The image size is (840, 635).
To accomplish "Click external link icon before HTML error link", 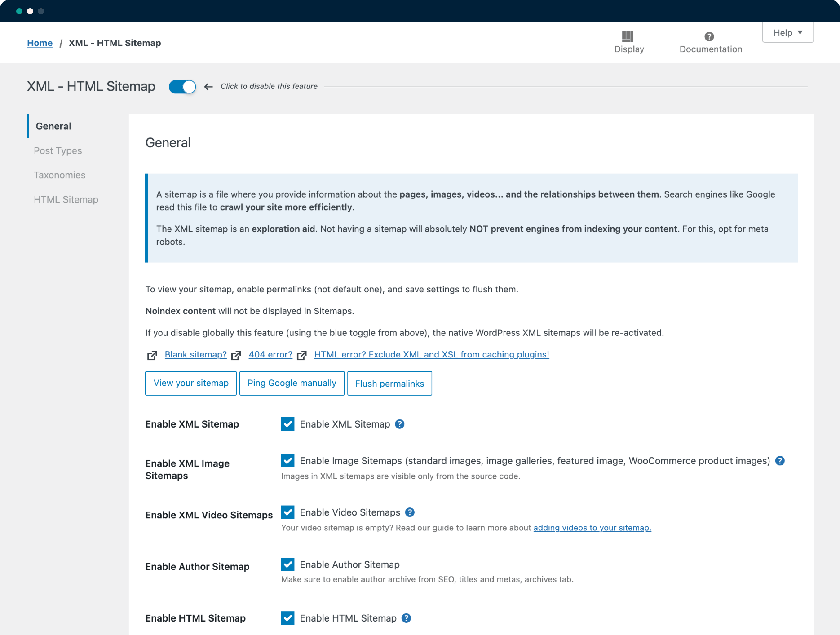I will (302, 355).
